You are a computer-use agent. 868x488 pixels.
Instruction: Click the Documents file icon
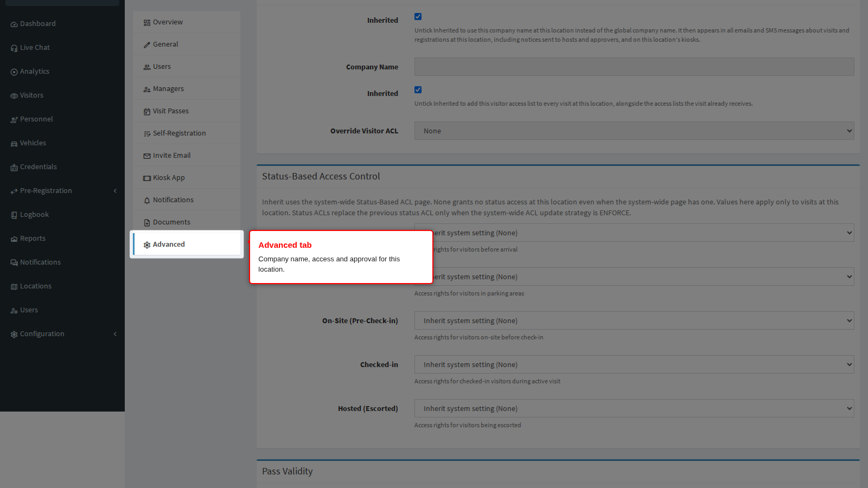(147, 223)
